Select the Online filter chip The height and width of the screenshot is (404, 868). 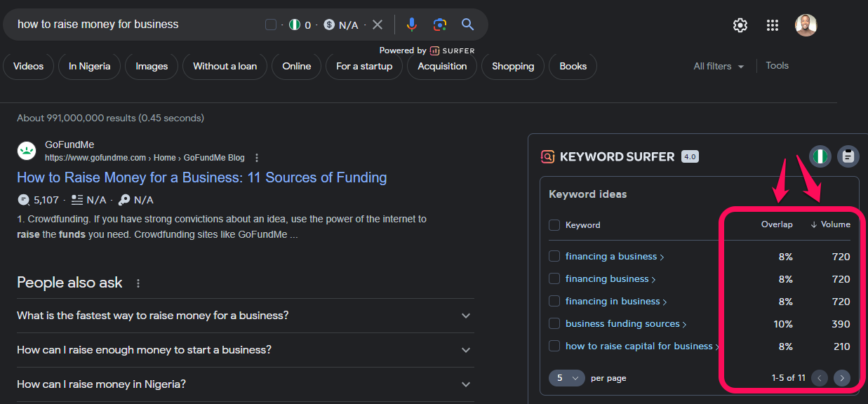click(297, 66)
